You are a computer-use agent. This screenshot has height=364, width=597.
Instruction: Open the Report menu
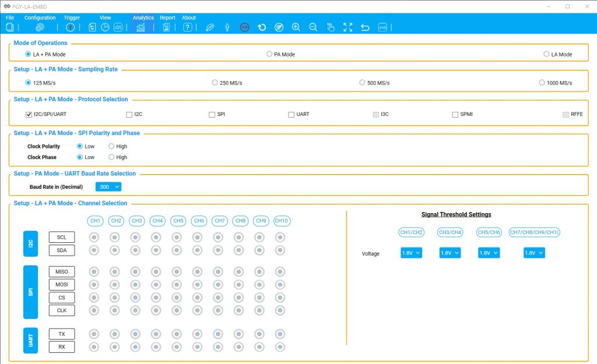[x=168, y=17]
